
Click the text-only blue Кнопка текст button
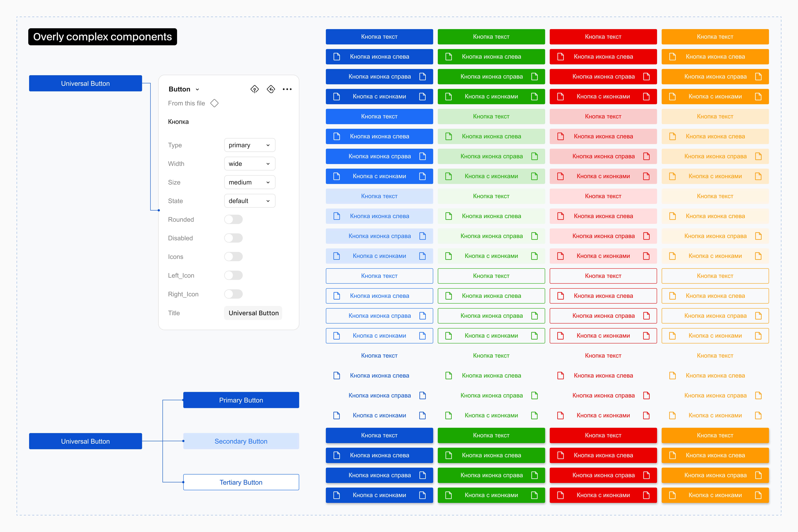pos(379,356)
